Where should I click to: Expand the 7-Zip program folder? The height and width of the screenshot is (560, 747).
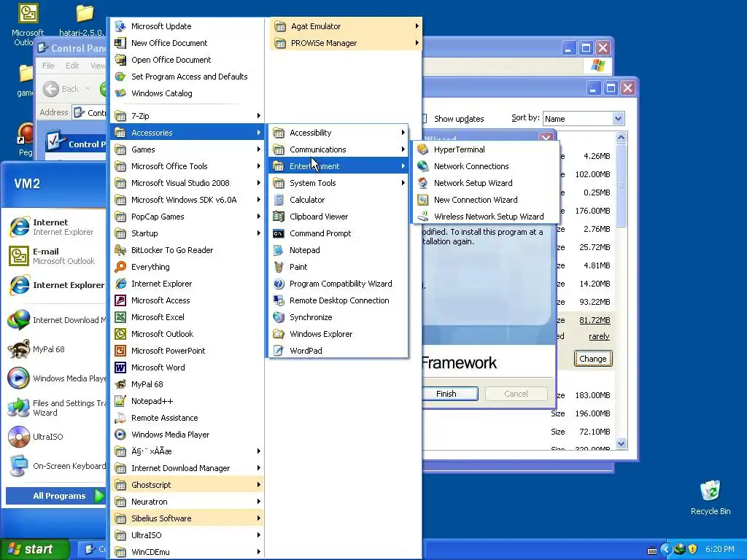pos(187,116)
